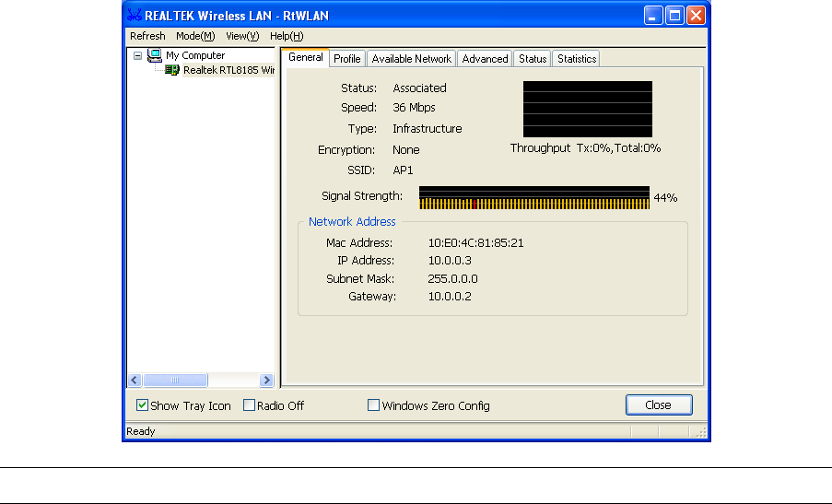Click the Throughput Tx:0%,Total:0% label
The height and width of the screenshot is (504, 832).
click(586, 148)
